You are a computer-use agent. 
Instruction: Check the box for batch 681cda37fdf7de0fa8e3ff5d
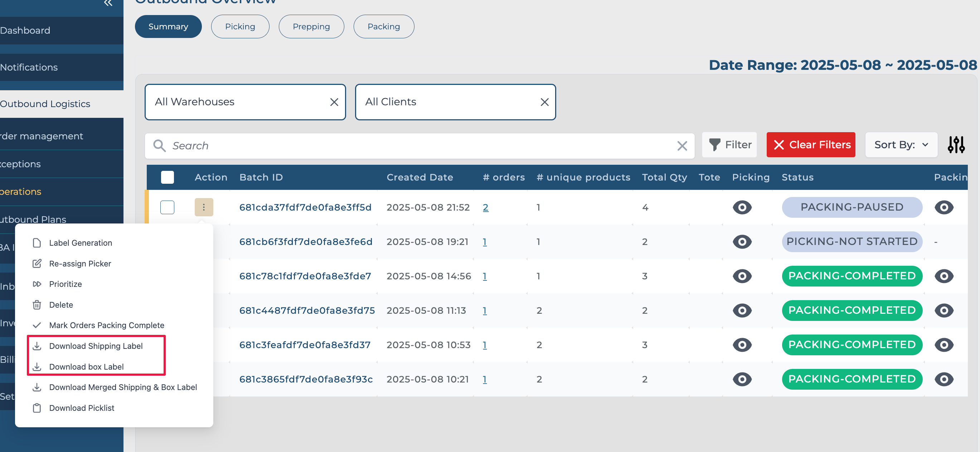pyautogui.click(x=168, y=207)
